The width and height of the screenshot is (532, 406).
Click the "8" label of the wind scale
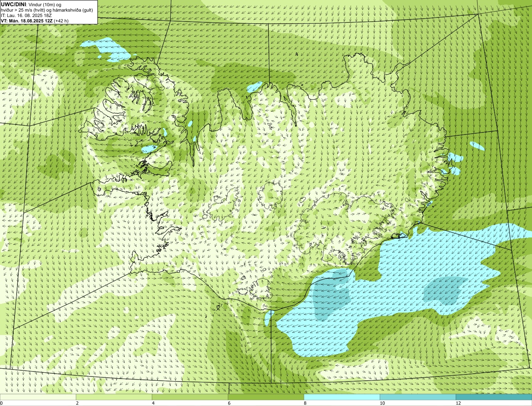pos(305,403)
